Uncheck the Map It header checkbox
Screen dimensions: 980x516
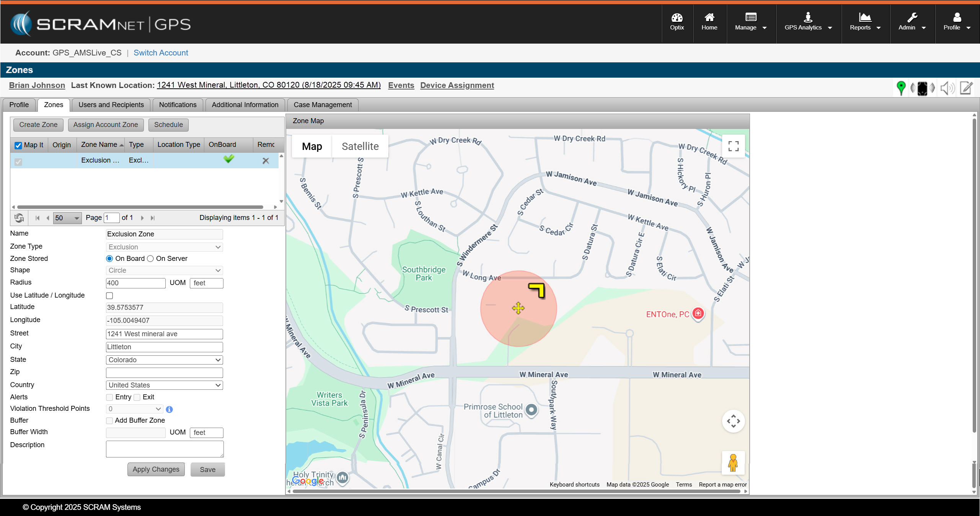(18, 145)
